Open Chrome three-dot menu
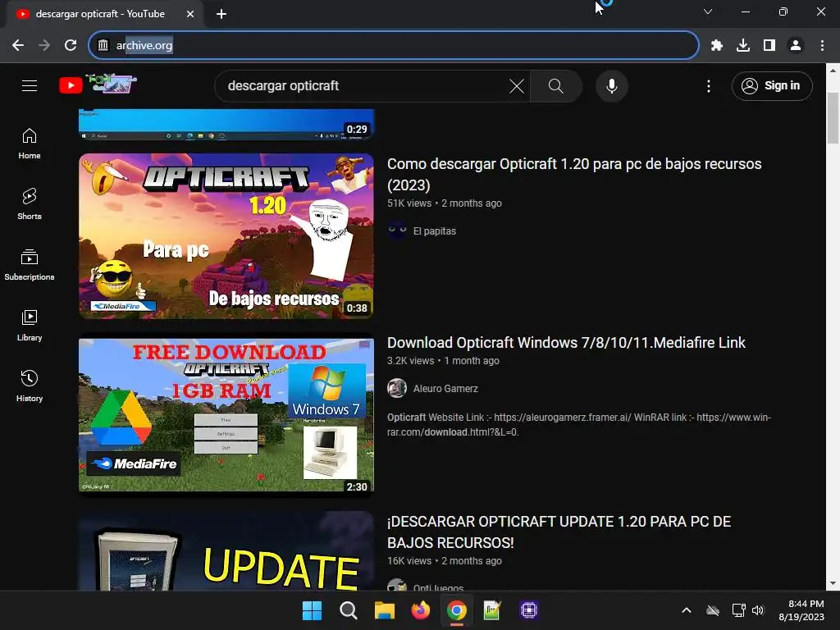840x630 pixels. 822,46
